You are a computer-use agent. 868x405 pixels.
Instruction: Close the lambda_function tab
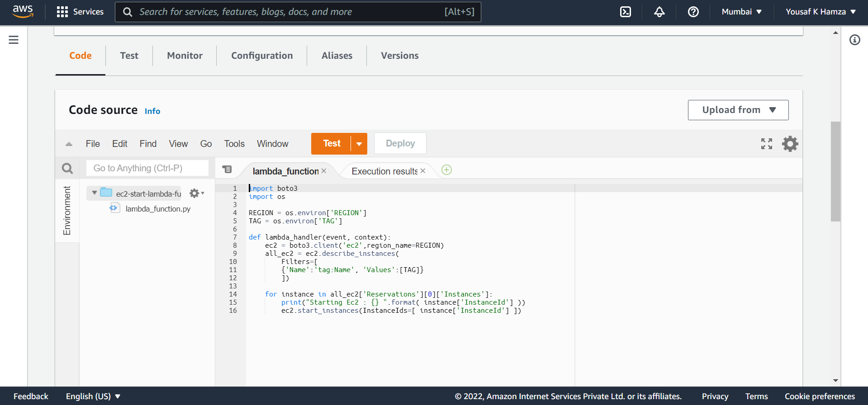pyautogui.click(x=324, y=171)
